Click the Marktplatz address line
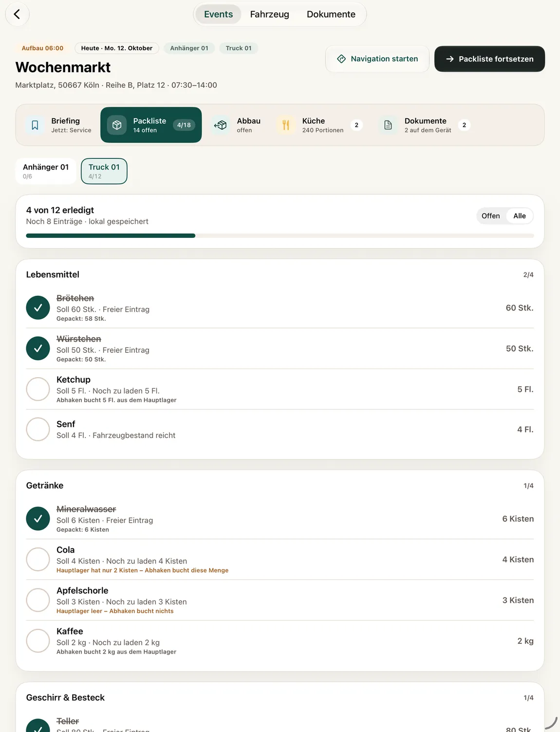This screenshot has width=560, height=732. (x=116, y=85)
